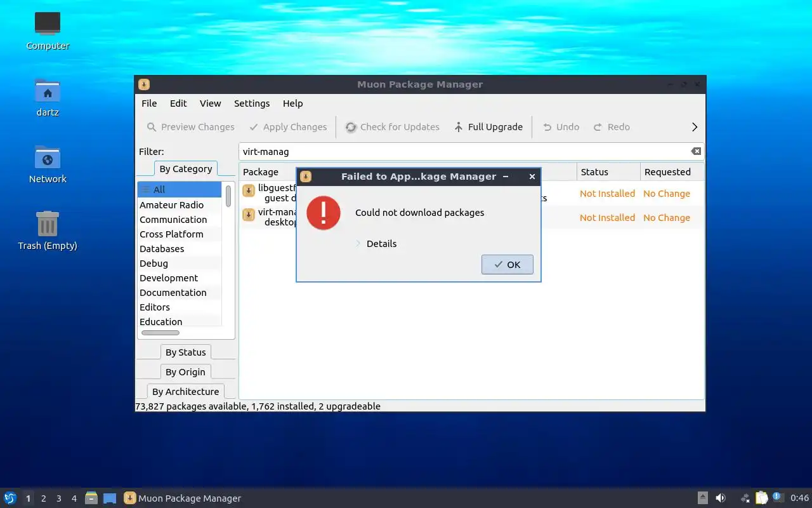
Task: Click the clock in the panel
Action: tap(799, 498)
